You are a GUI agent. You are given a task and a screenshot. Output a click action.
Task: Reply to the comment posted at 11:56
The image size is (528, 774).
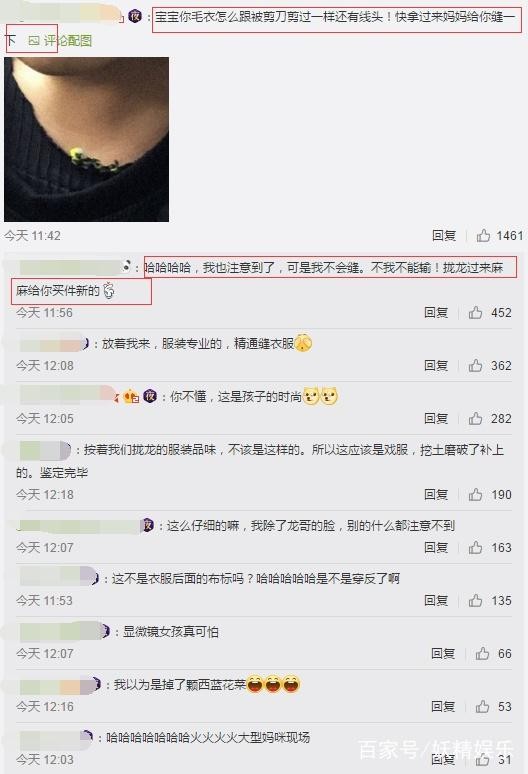pos(436,312)
